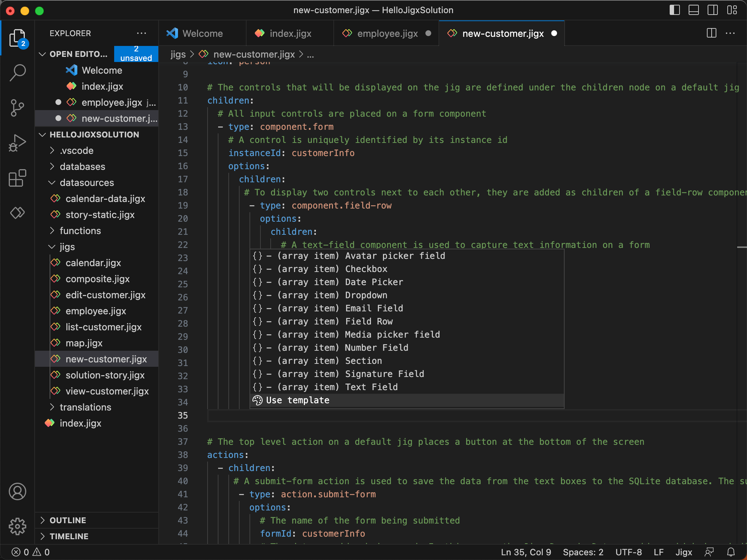Change end of line via LF
747x560 pixels.
(x=659, y=552)
